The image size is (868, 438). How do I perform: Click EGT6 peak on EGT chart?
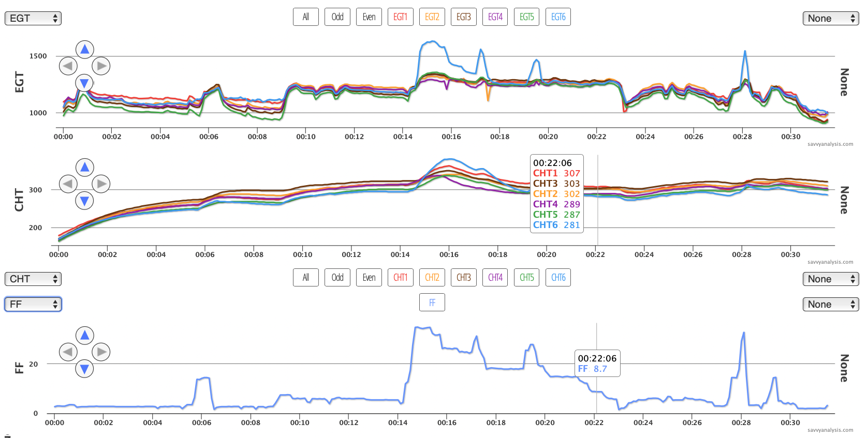433,41
